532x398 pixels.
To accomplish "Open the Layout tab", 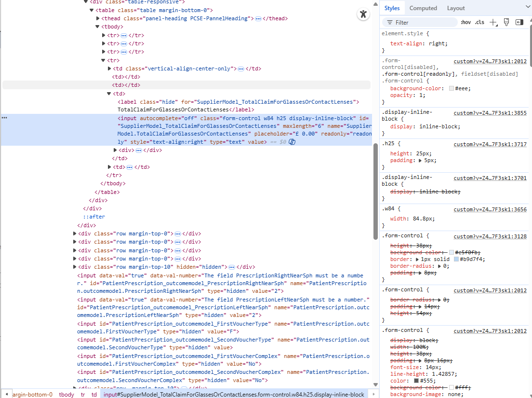I will click(x=455, y=8).
